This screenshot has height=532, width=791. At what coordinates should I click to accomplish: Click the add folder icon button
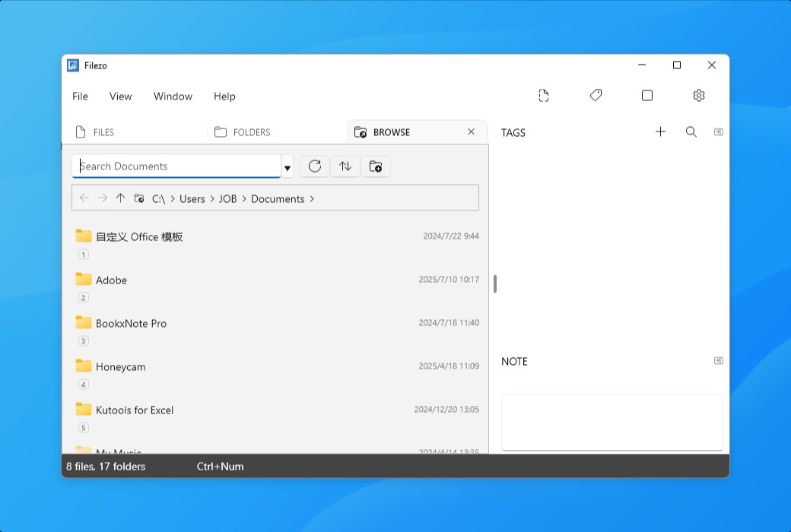(x=376, y=166)
